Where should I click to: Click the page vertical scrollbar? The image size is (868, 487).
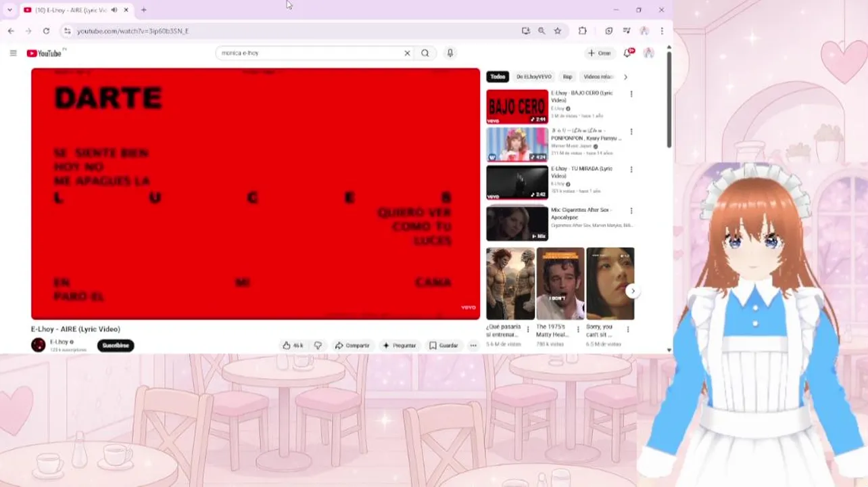pos(669,99)
